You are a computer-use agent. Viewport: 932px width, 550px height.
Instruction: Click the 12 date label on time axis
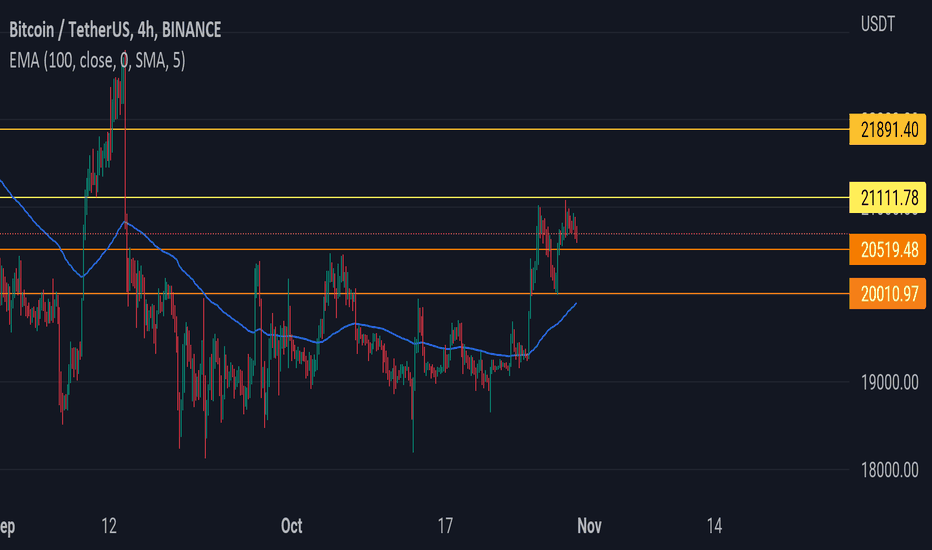click(x=109, y=526)
